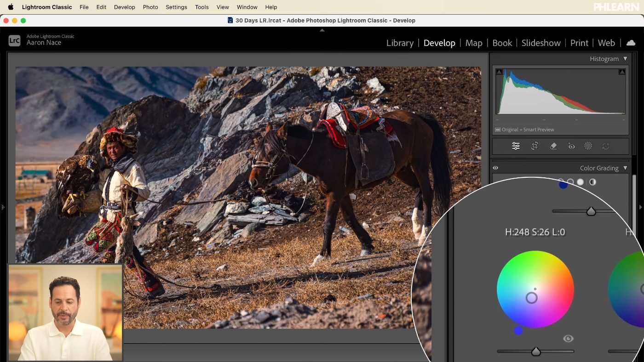Click the Histogram panel title
The width and height of the screenshot is (644, 362).
coord(604,59)
